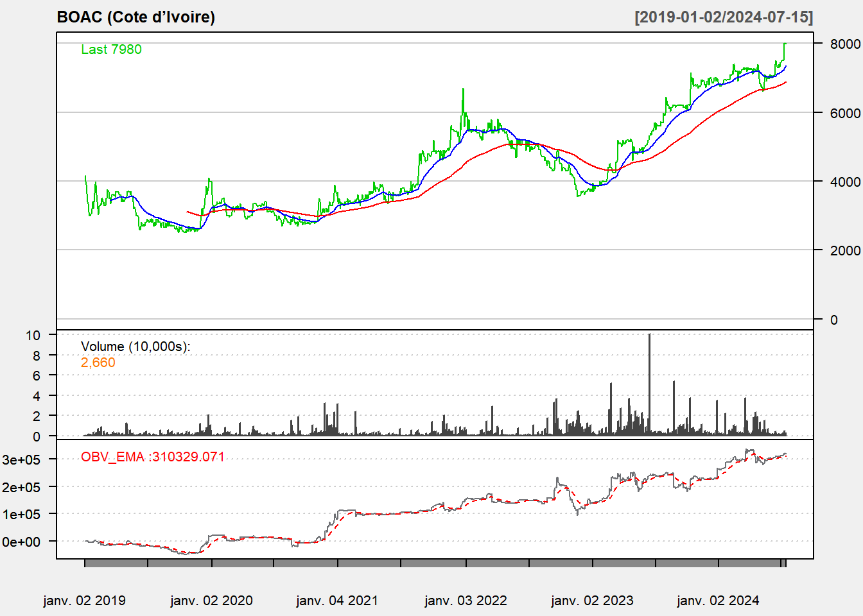Viewport: 863px width, 616px height.
Task: Select the janv. 02 2020 date label
Action: pyautogui.click(x=211, y=601)
